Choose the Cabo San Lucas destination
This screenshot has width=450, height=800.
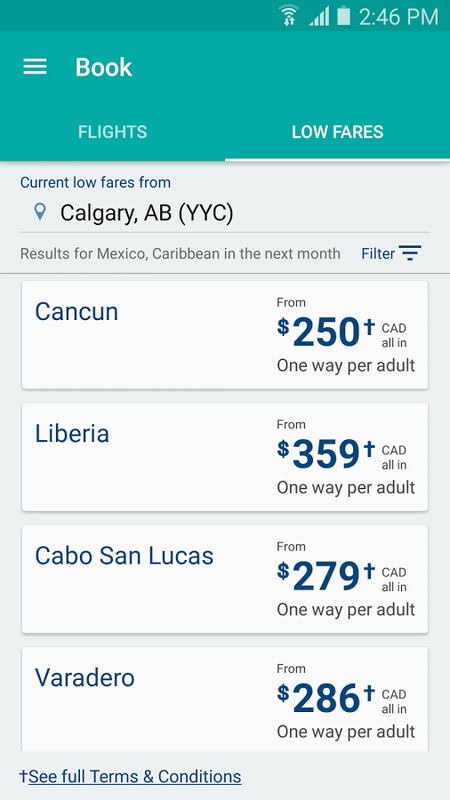[225, 579]
